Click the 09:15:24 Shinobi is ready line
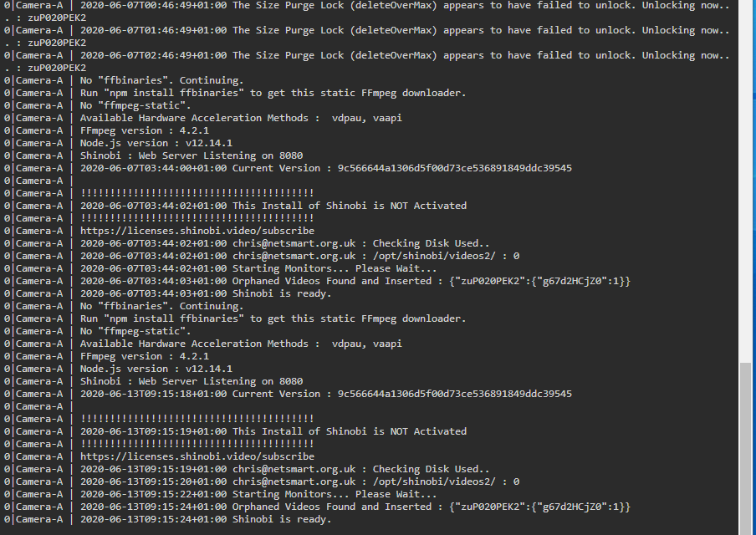The width and height of the screenshot is (756, 535). pos(206,519)
